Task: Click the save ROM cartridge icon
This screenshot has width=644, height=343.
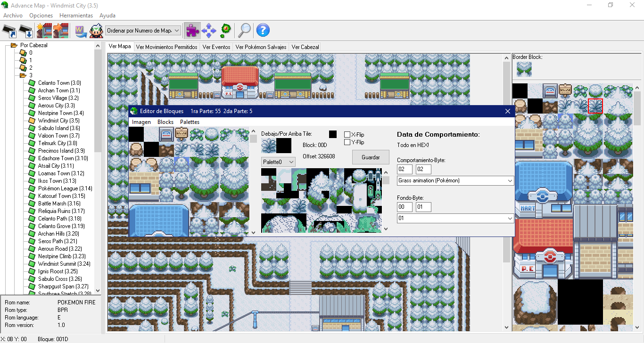Action: (x=27, y=31)
